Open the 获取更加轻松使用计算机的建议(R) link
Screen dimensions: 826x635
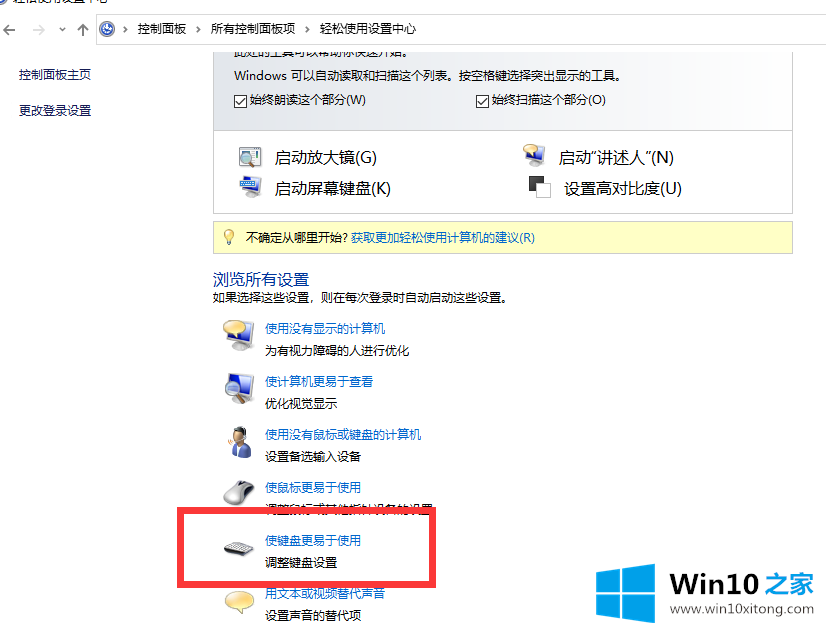(x=442, y=238)
